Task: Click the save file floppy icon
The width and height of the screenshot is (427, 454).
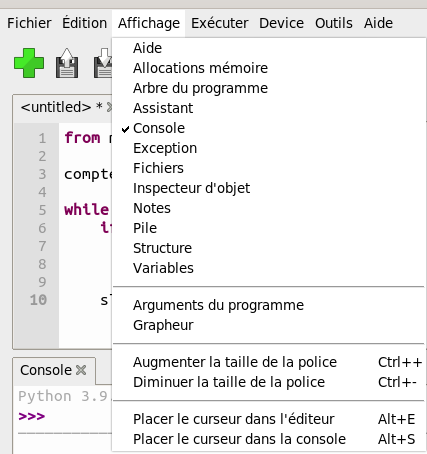Action: pos(103,63)
